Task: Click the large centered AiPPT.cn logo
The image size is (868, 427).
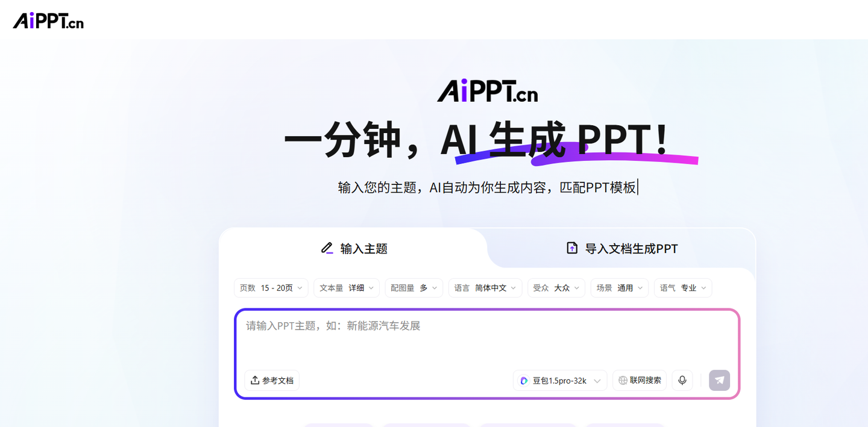Action: 487,91
